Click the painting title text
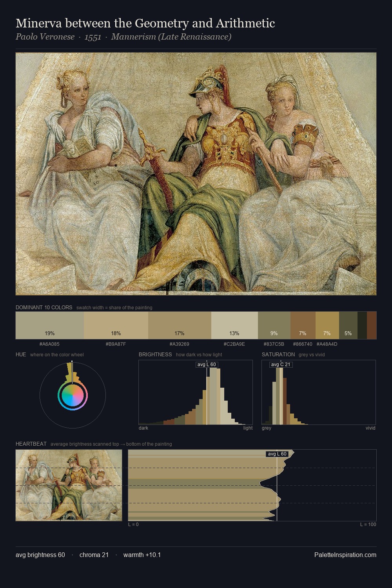The height and width of the screenshot is (588, 392). (x=145, y=23)
